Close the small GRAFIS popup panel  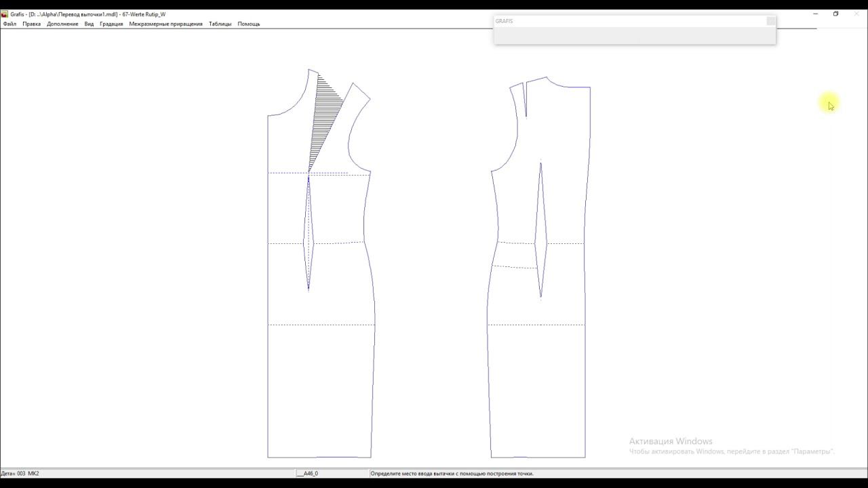point(770,21)
